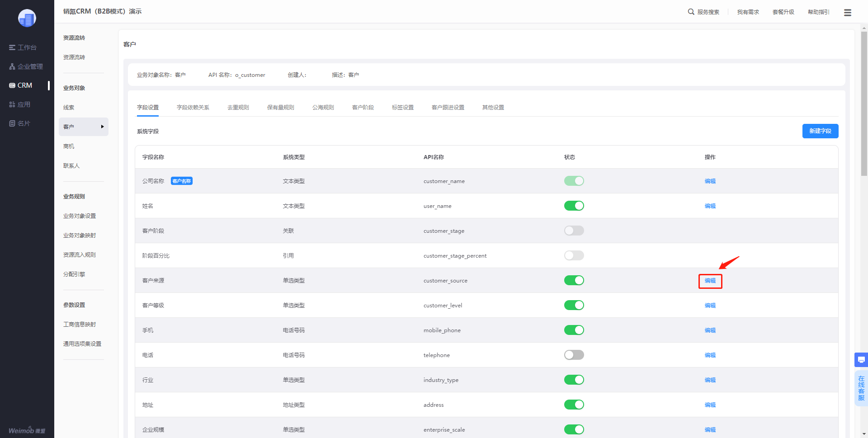Switch to 标签设置 tab
868x438 pixels.
point(403,108)
